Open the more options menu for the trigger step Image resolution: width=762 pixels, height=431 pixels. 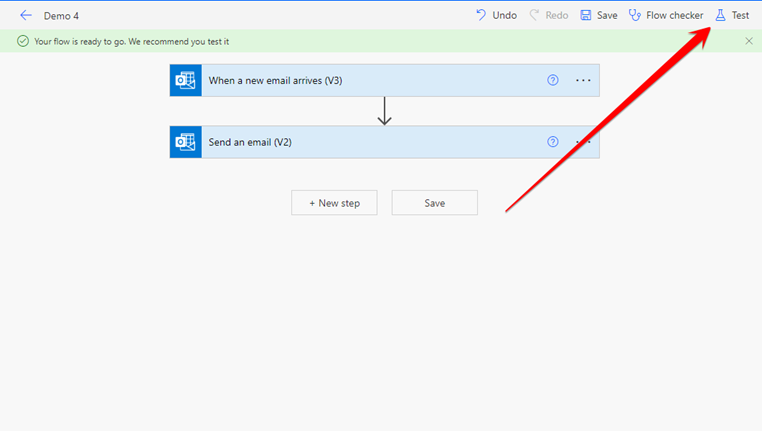pos(583,80)
